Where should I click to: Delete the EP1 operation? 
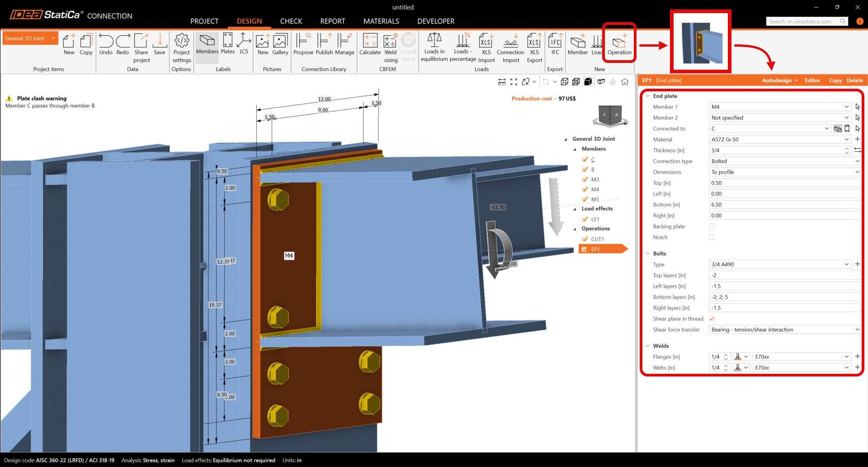854,81
